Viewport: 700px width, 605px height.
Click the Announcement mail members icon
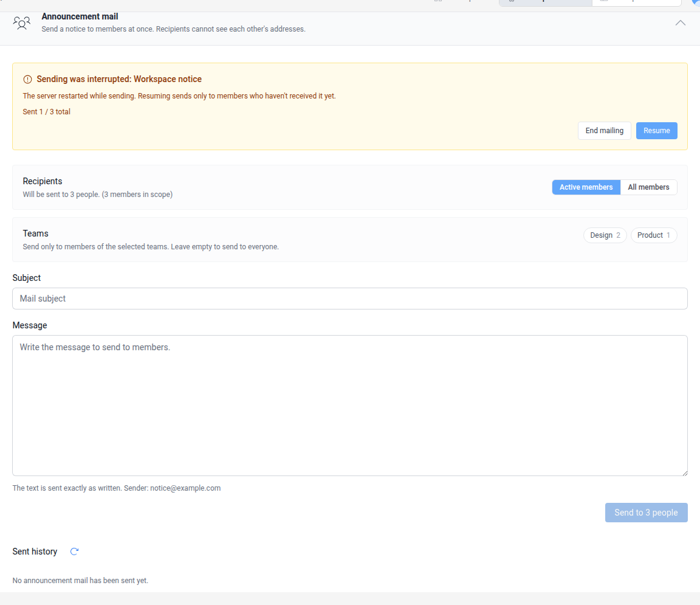(21, 22)
